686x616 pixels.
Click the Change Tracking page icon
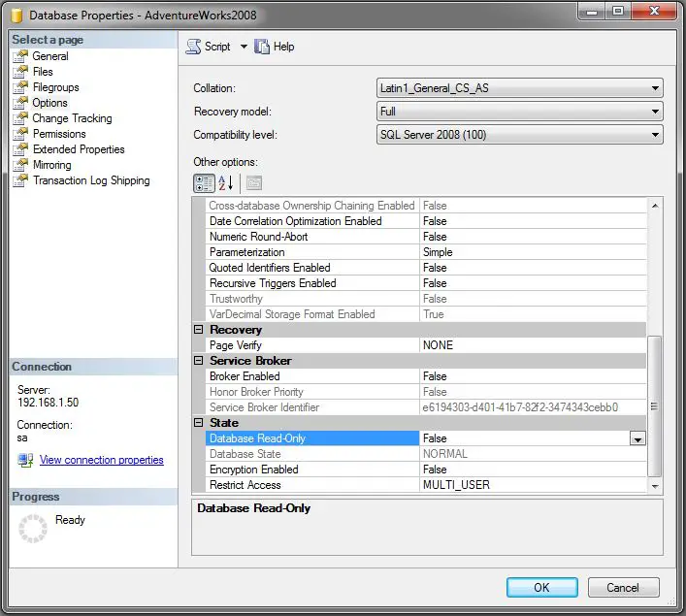click(20, 118)
